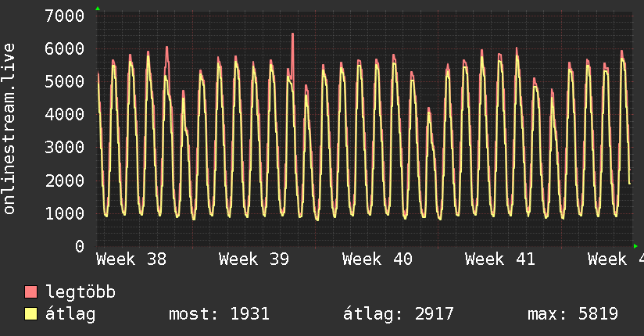644x336 pixels.
Task: Click the green arrow atop the y-axis
Action: tap(97, 9)
